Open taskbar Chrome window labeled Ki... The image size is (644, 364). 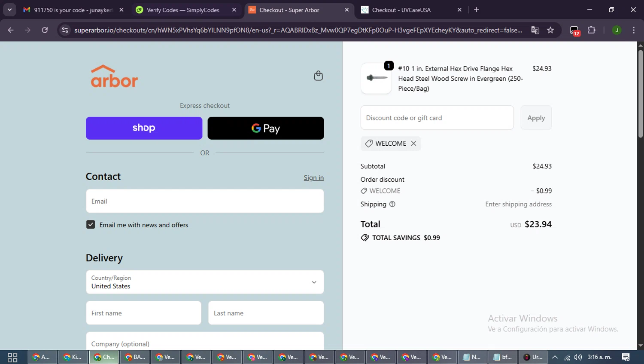73,357
